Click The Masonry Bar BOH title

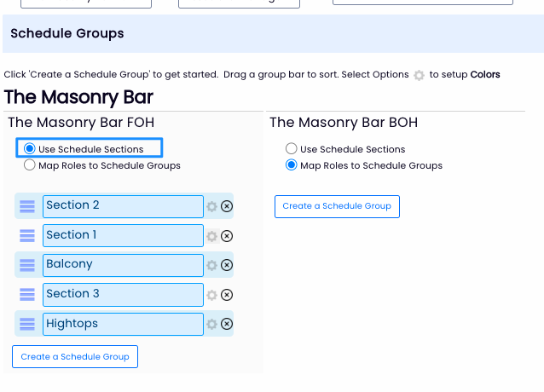344,123
